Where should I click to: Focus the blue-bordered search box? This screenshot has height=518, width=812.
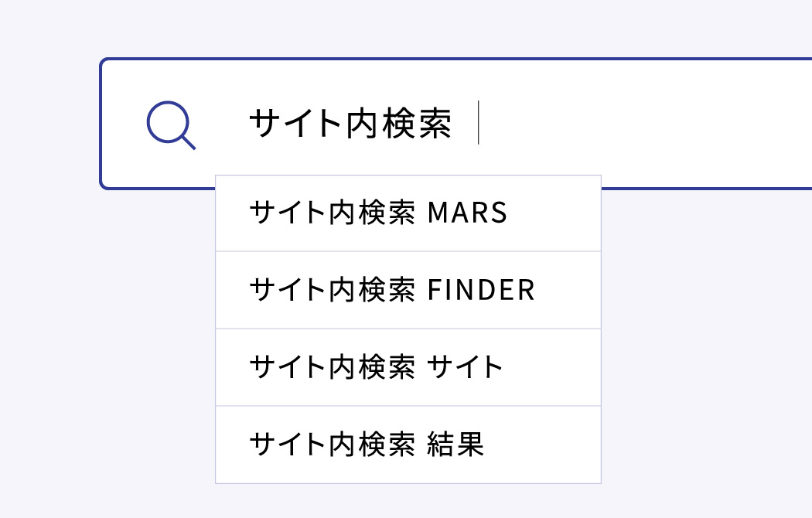click(x=455, y=124)
